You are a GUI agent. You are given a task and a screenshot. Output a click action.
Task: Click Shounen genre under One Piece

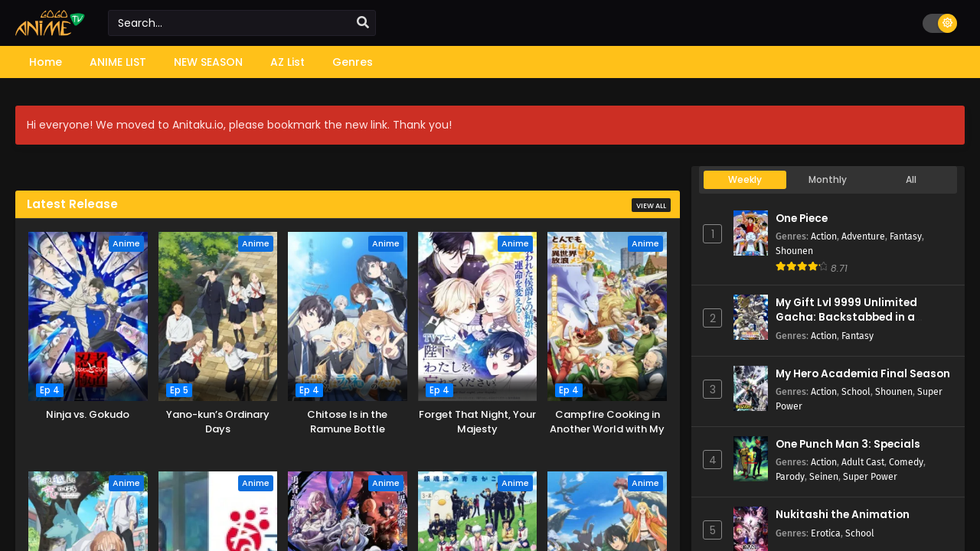click(x=793, y=250)
